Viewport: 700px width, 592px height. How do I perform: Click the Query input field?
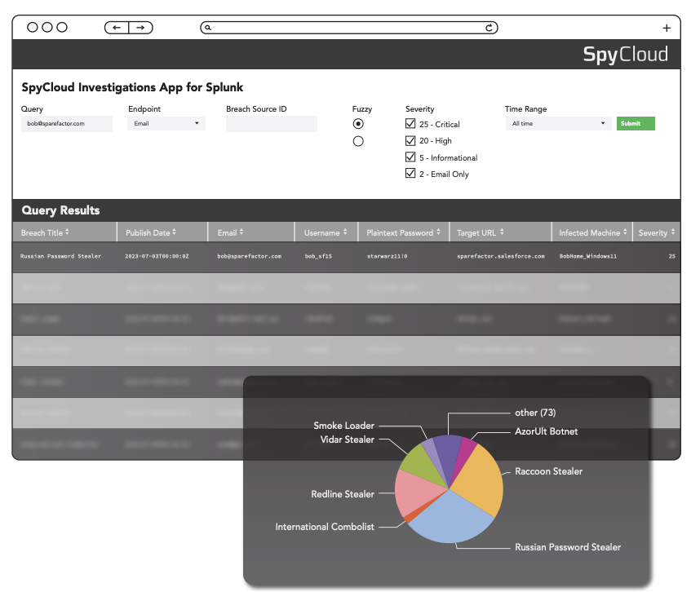point(67,124)
